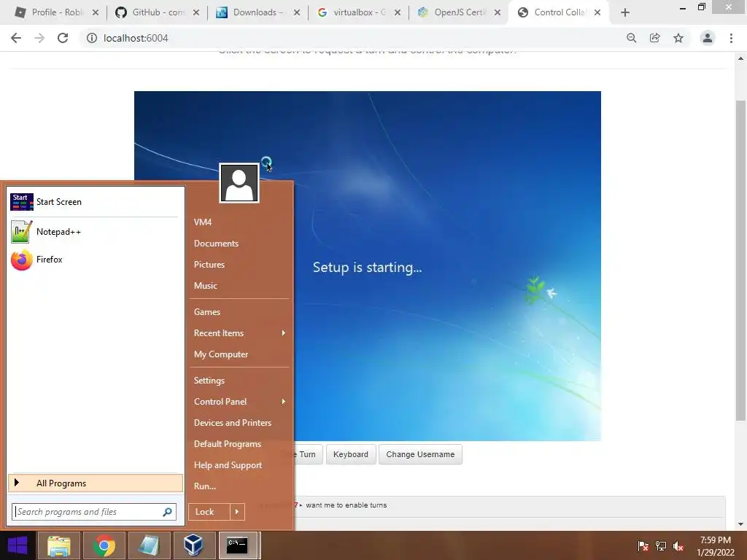Launch Firefox from the start menu
Image resolution: width=747 pixels, height=560 pixels.
(x=94, y=260)
